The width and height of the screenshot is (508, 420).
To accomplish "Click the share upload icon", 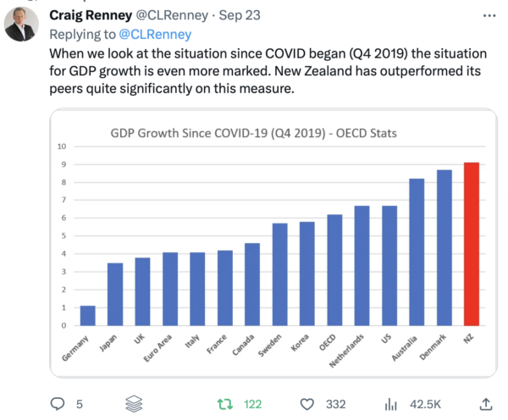I will coord(486,403).
